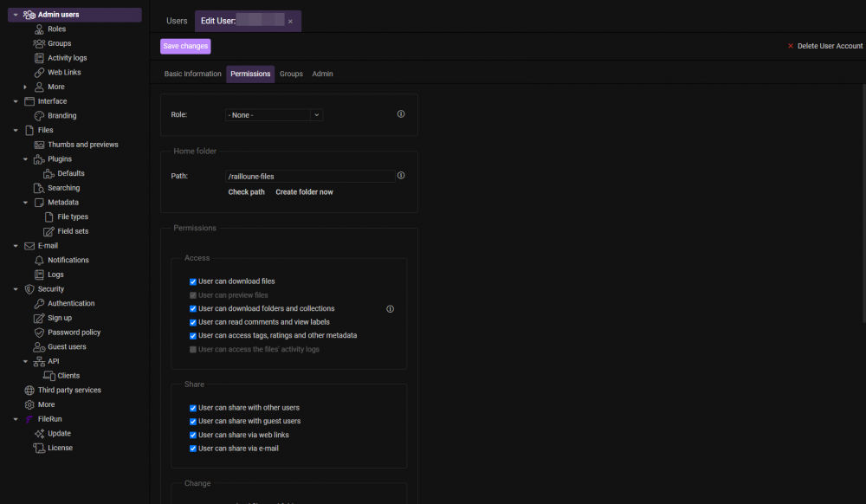Open the File types document icon

pyautogui.click(x=49, y=217)
